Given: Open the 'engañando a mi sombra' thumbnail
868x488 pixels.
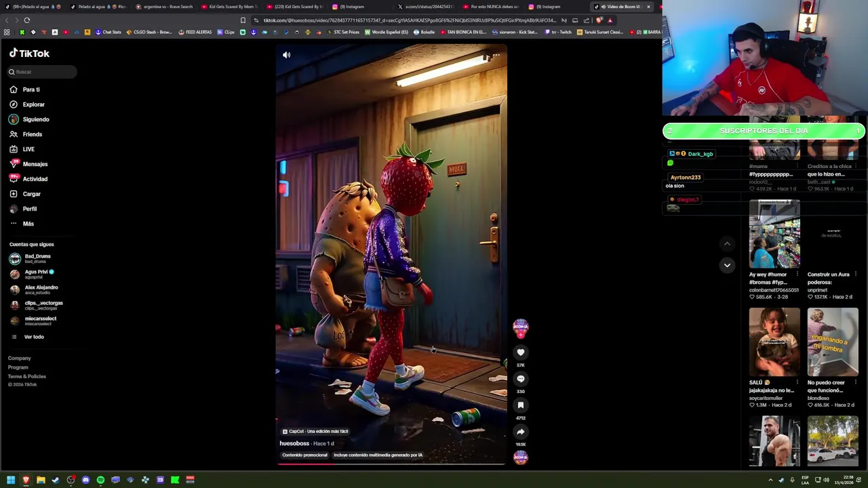Looking at the screenshot, I should (x=833, y=342).
